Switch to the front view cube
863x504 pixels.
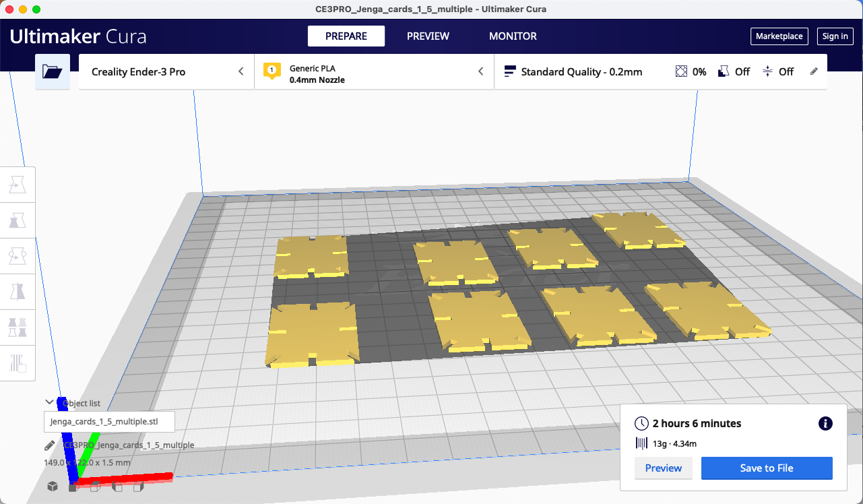pyautogui.click(x=73, y=486)
